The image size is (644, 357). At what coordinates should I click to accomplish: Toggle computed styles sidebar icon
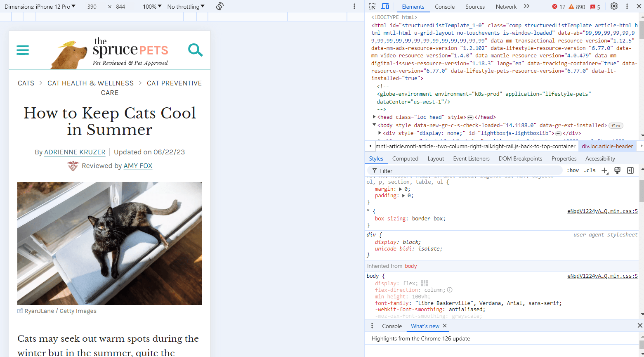pyautogui.click(x=630, y=170)
